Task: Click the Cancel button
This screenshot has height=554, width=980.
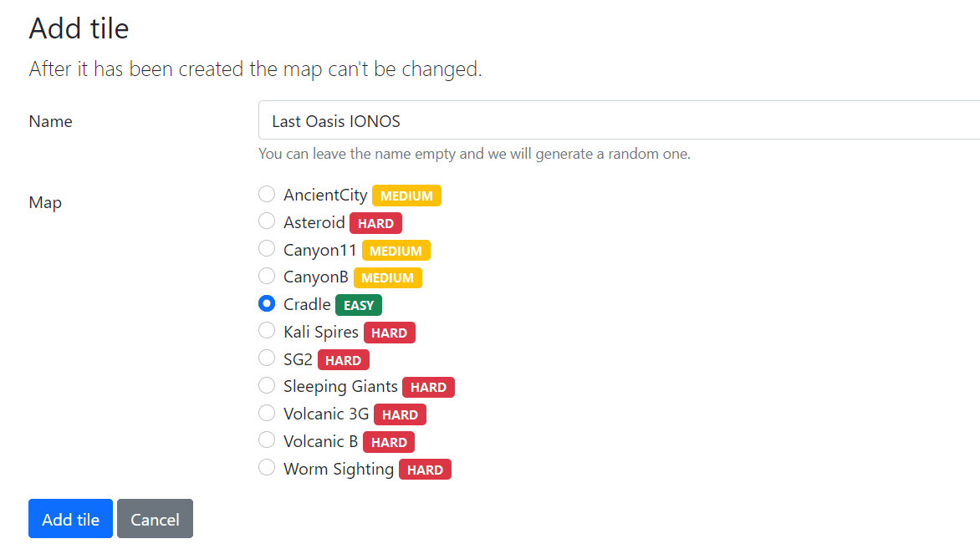Action: (x=155, y=518)
